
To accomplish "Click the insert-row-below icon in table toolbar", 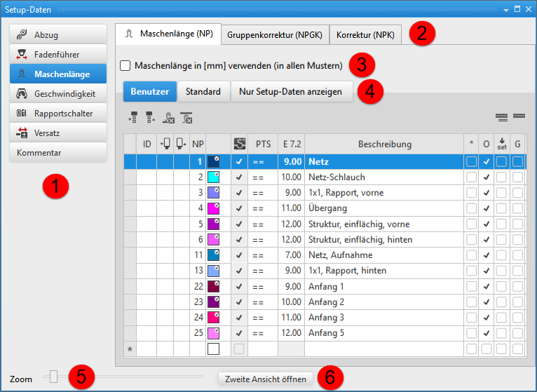I will (150, 118).
